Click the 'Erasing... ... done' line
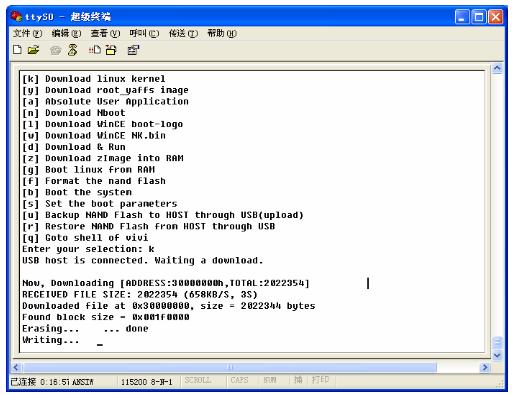The height and width of the screenshot is (395, 512). click(85, 328)
